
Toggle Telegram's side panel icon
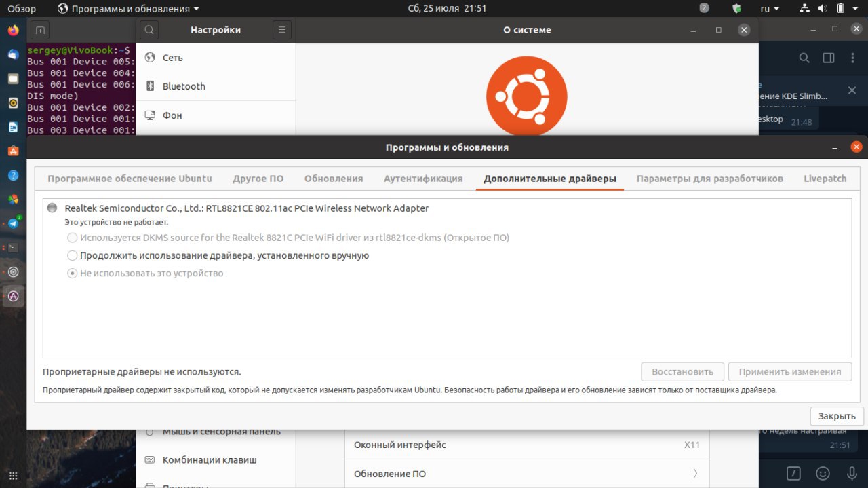coord(828,58)
